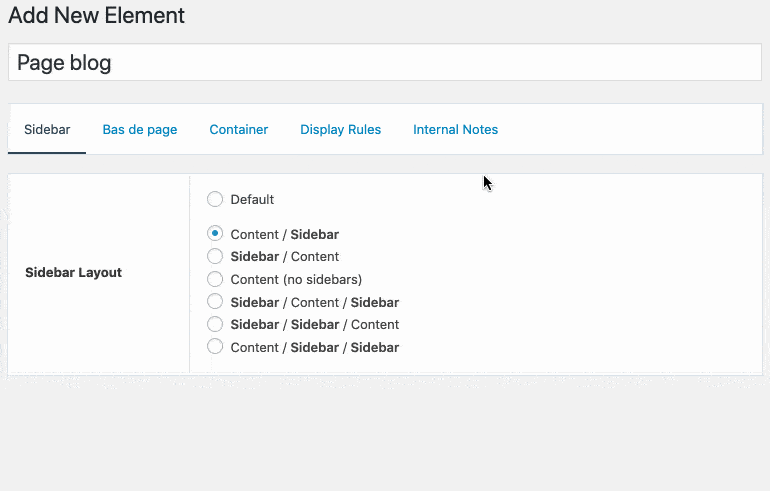
Task: Pick 'Sidebar / Content / Sidebar' radio button
Action: tap(215, 302)
